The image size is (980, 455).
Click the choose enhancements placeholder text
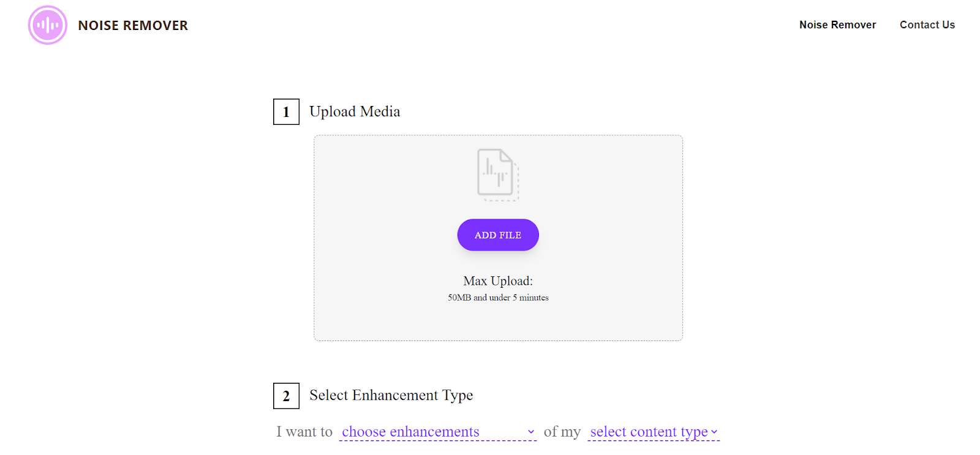click(410, 432)
